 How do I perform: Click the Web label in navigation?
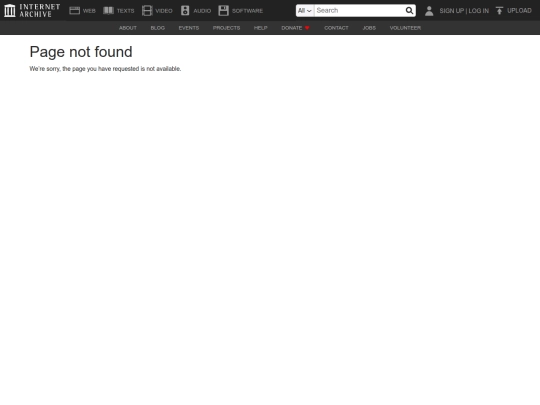[x=89, y=11]
